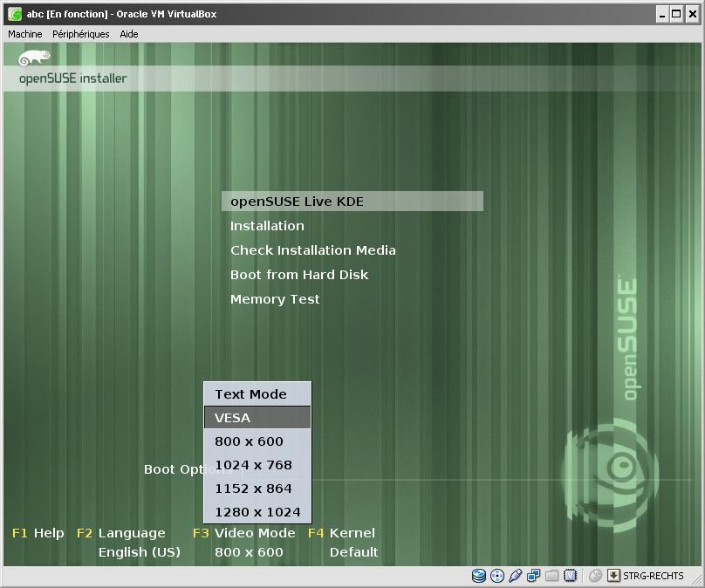Click the Default kernel value
Screen dimensions: 705x588
(x=354, y=552)
